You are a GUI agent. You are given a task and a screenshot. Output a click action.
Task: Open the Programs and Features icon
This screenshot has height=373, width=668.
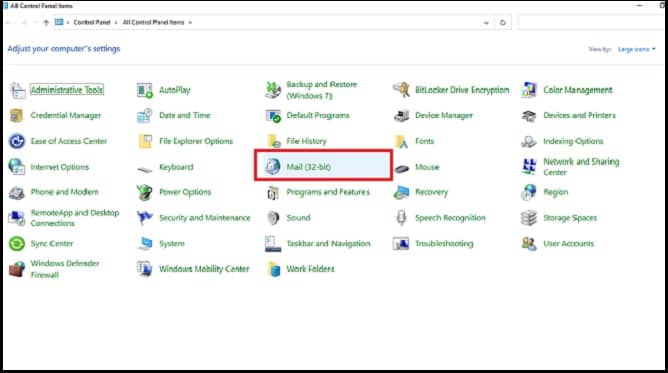[273, 193]
